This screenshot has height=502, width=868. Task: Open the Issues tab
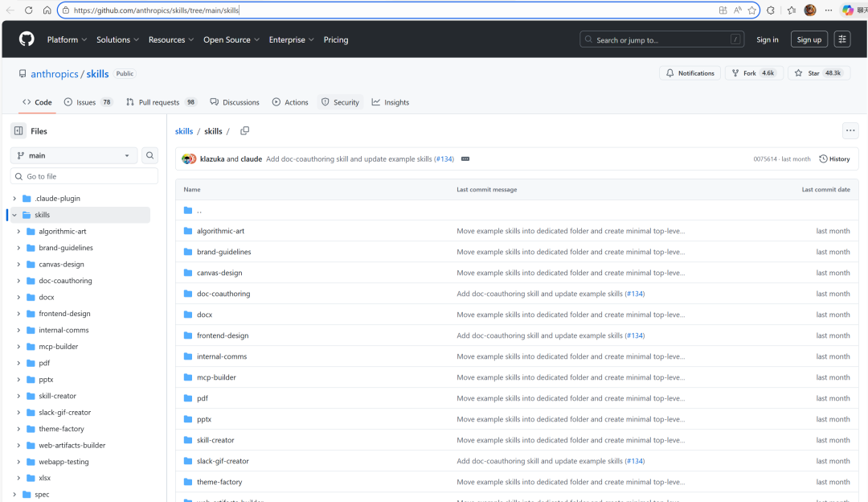coord(88,102)
